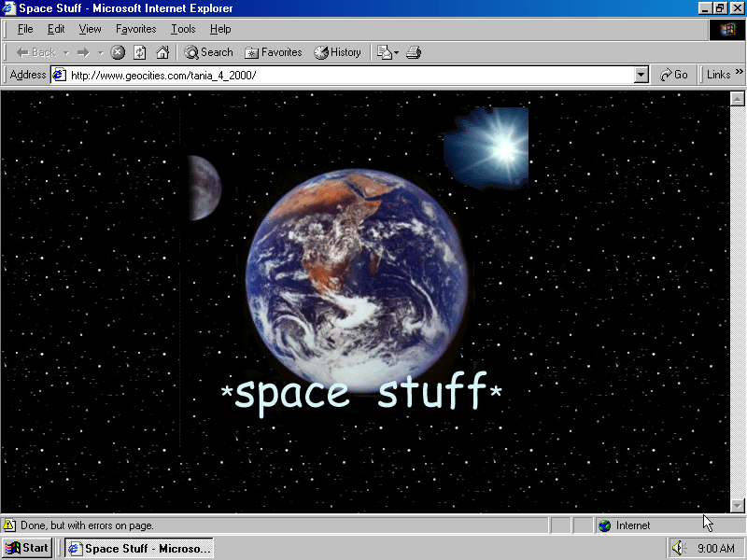
Task: Click the Stop loading icon
Action: click(x=118, y=52)
